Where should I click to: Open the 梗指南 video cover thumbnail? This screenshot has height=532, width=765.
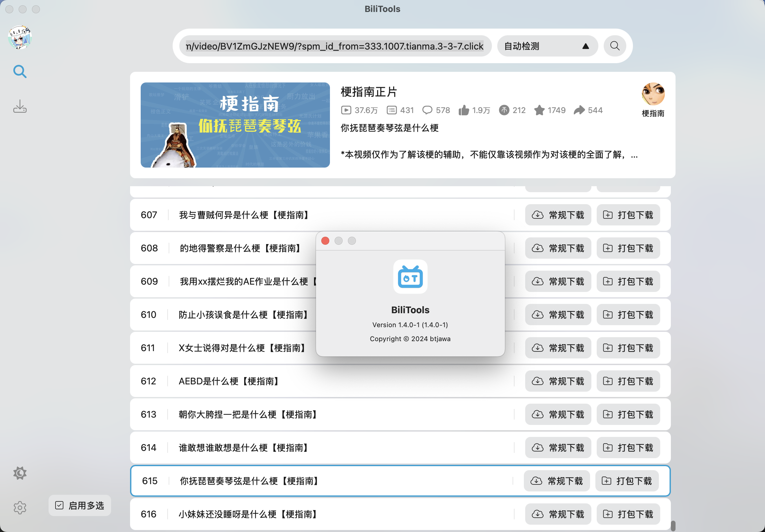(x=235, y=125)
